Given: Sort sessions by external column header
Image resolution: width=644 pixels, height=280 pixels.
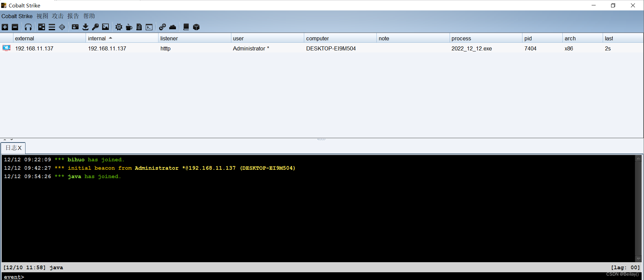Looking at the screenshot, I should [49, 38].
